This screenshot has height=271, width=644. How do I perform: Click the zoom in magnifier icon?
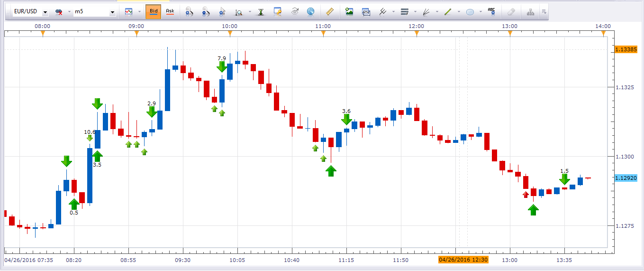(189, 12)
